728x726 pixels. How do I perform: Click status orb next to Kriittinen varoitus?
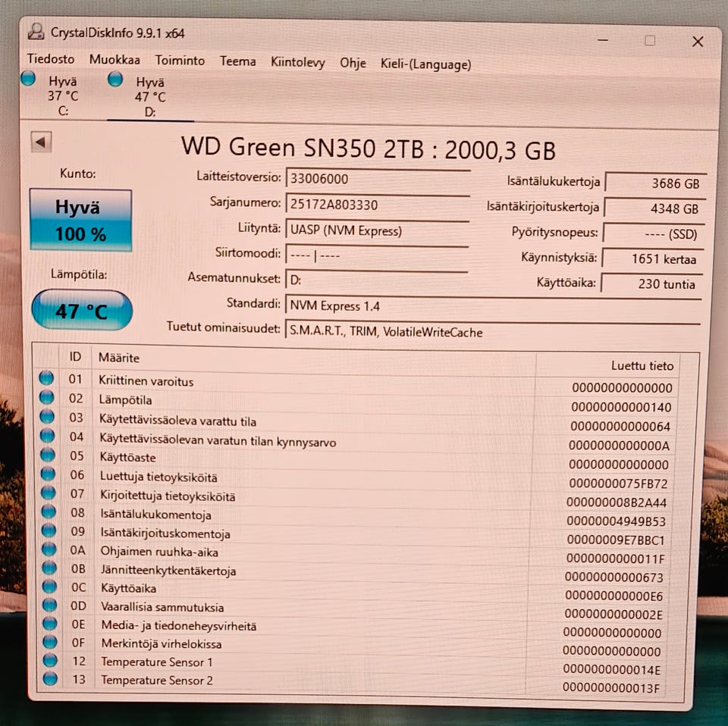(x=46, y=379)
